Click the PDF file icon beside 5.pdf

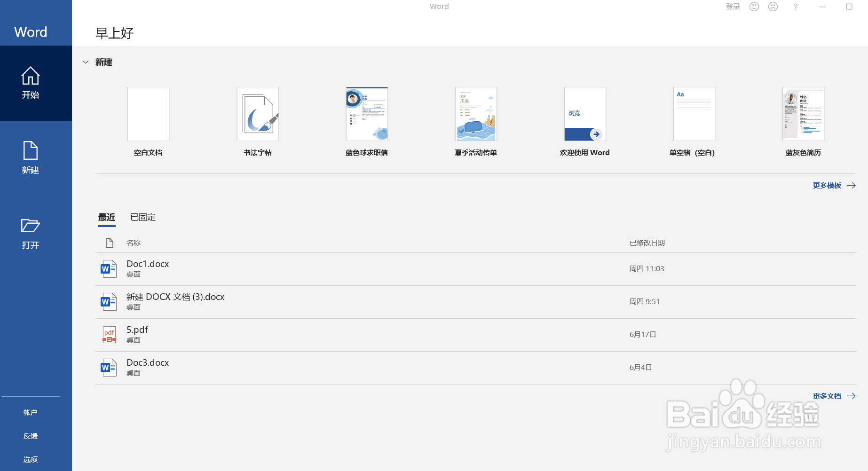[x=109, y=335]
